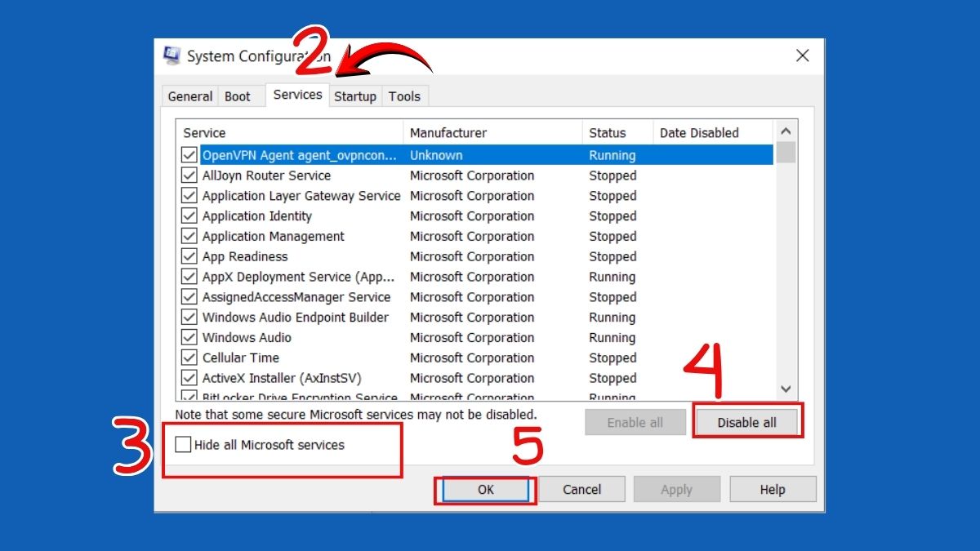Click the Disable all button

[747, 421]
